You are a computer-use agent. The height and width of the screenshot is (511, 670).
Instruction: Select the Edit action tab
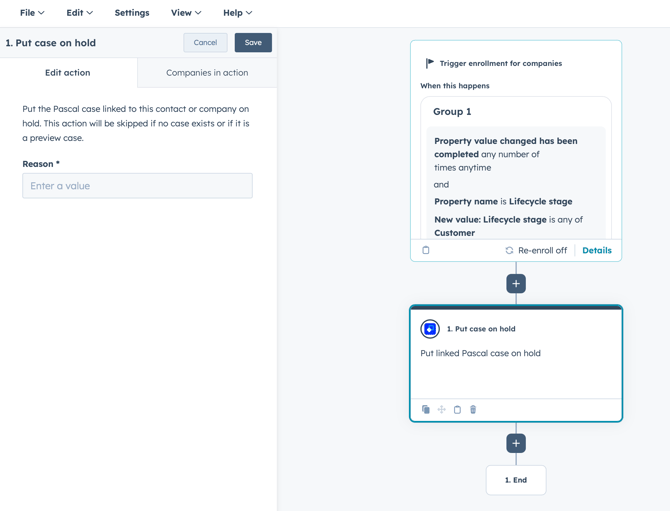68,73
